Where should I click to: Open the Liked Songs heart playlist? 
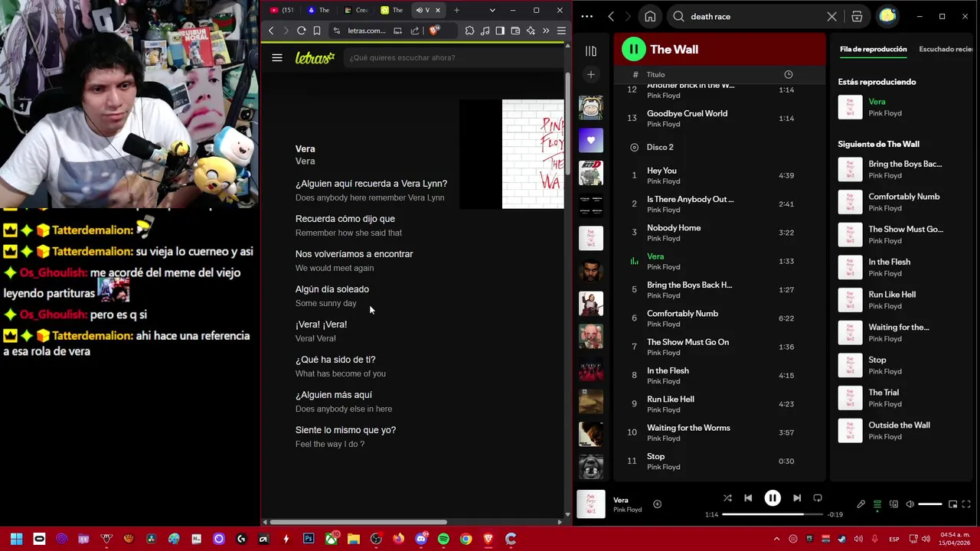point(590,140)
